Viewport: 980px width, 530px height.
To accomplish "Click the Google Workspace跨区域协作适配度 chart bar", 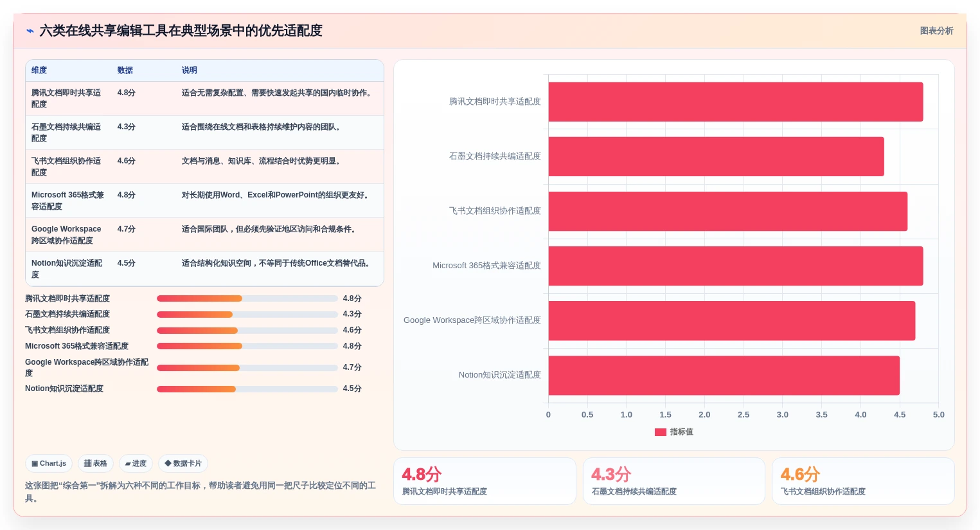I will tap(732, 320).
